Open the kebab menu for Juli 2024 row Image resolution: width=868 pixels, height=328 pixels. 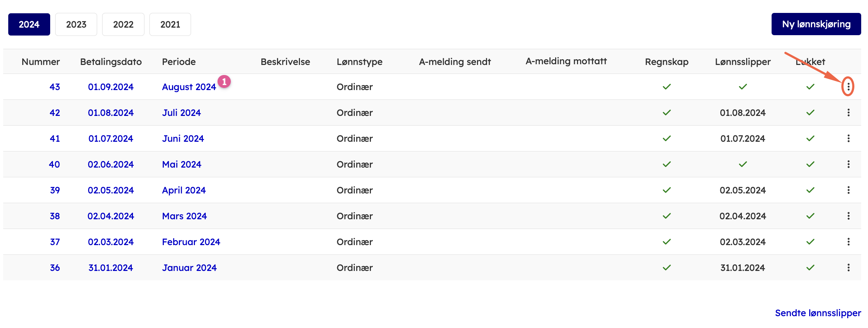848,112
